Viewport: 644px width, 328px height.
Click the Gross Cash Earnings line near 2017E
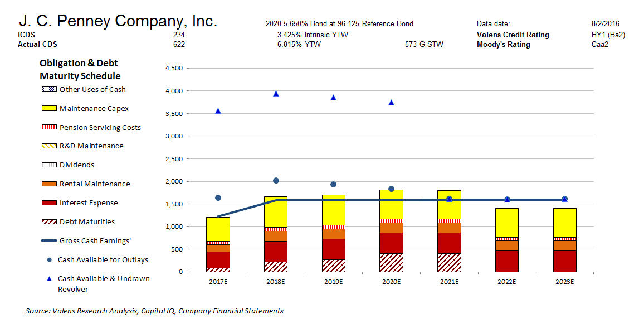pyautogui.click(x=246, y=209)
